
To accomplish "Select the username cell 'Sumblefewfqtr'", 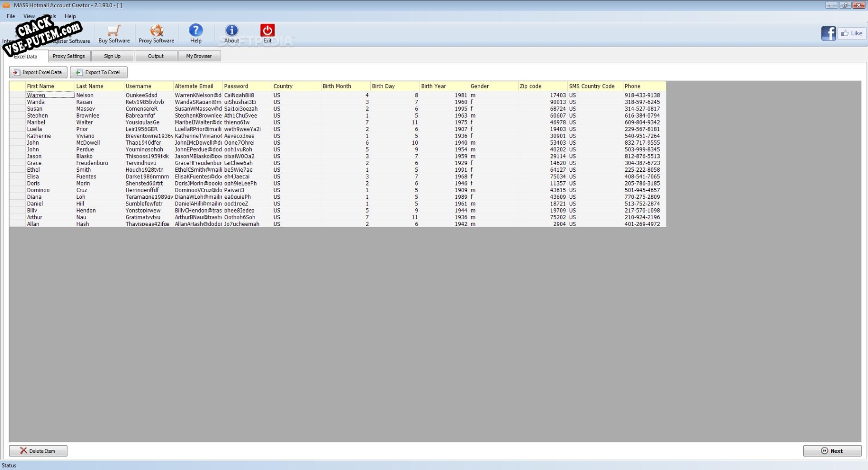I will pyautogui.click(x=148, y=204).
